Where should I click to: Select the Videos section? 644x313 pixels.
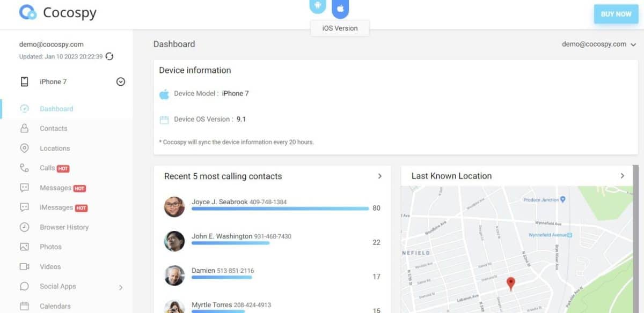[49, 266]
